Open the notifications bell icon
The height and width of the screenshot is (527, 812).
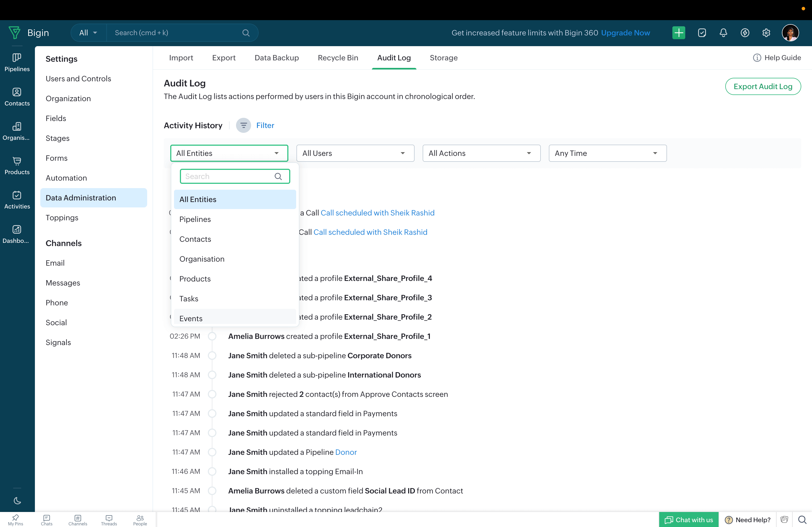tap(723, 33)
